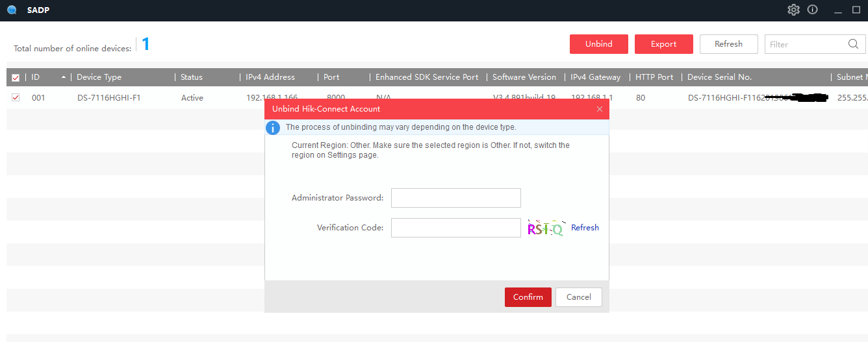Sort by IPv4 Address column
868x342 pixels.
click(x=270, y=77)
